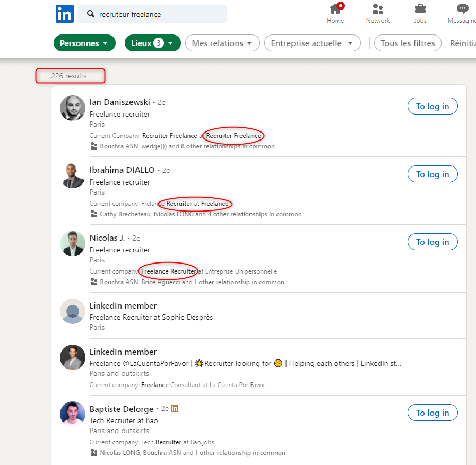
Task: Click the anonymous avatar for Sophie Desprès recruiter
Action: click(73, 311)
